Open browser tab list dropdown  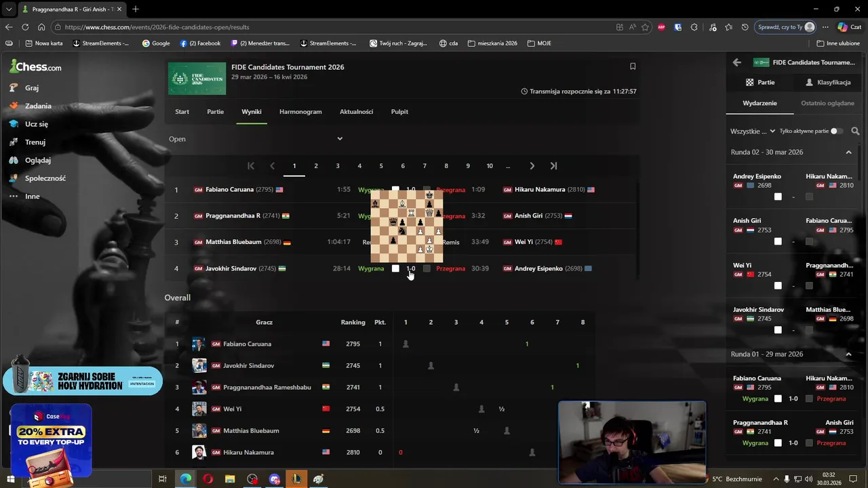pos(9,9)
